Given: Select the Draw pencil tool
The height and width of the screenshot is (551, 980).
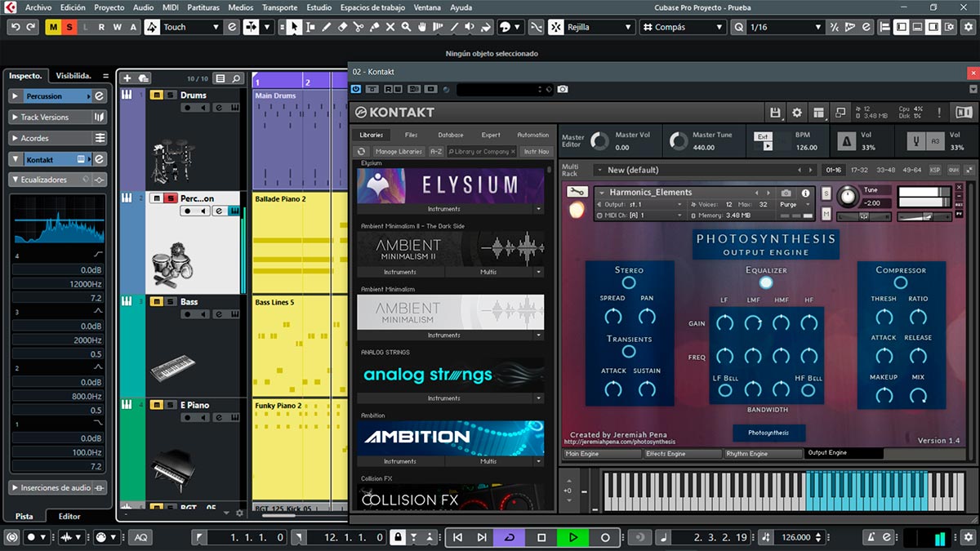Looking at the screenshot, I should 327,27.
